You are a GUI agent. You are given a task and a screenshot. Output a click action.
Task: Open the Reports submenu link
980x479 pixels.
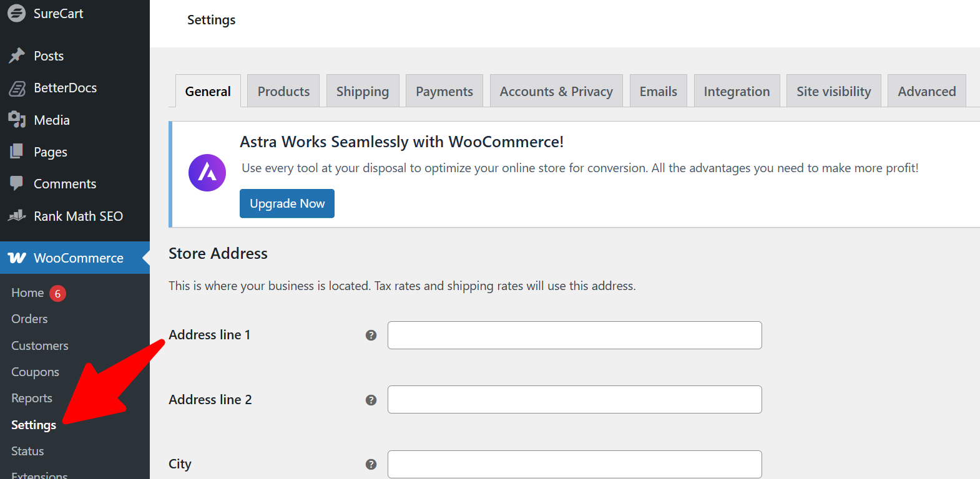pos(32,398)
